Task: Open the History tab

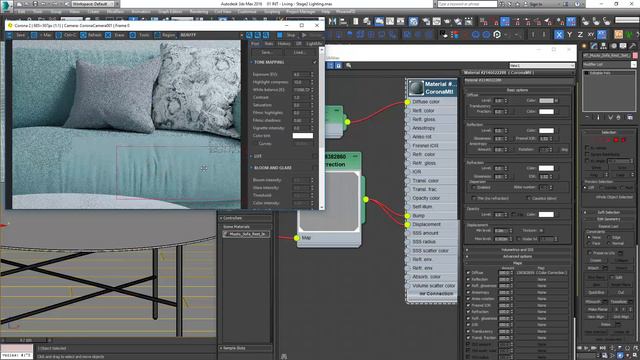Action: point(284,43)
